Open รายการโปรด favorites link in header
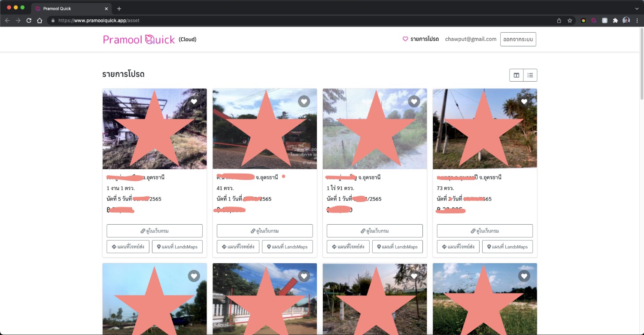The width and height of the screenshot is (644, 335). [x=421, y=39]
